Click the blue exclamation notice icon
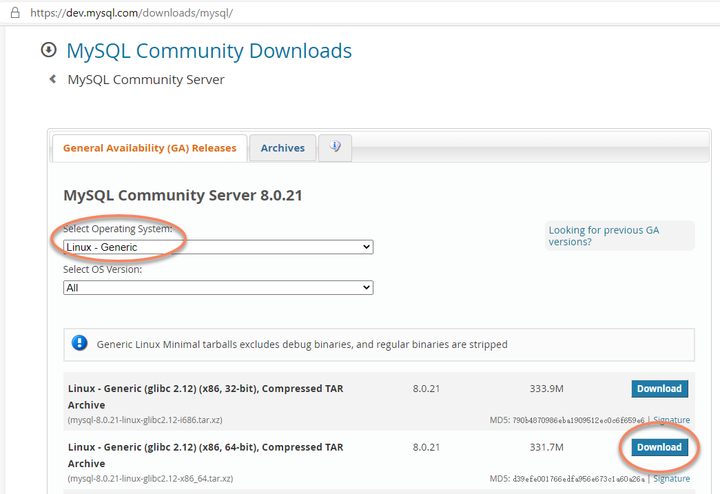This screenshot has height=494, width=720. pyautogui.click(x=79, y=343)
